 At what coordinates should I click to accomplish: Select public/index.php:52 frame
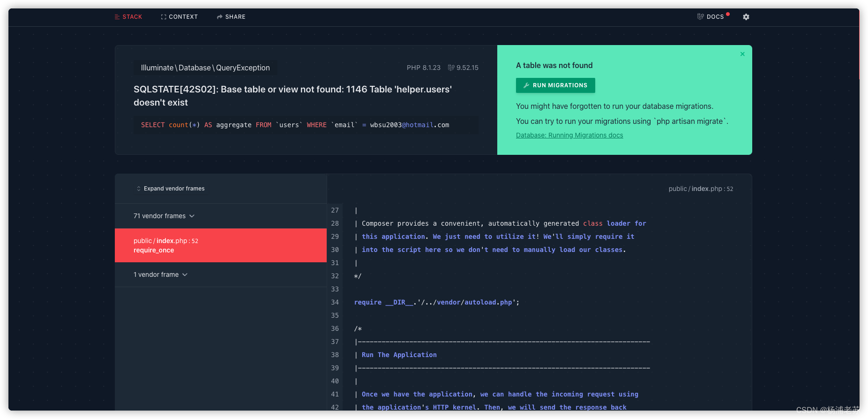tap(221, 245)
